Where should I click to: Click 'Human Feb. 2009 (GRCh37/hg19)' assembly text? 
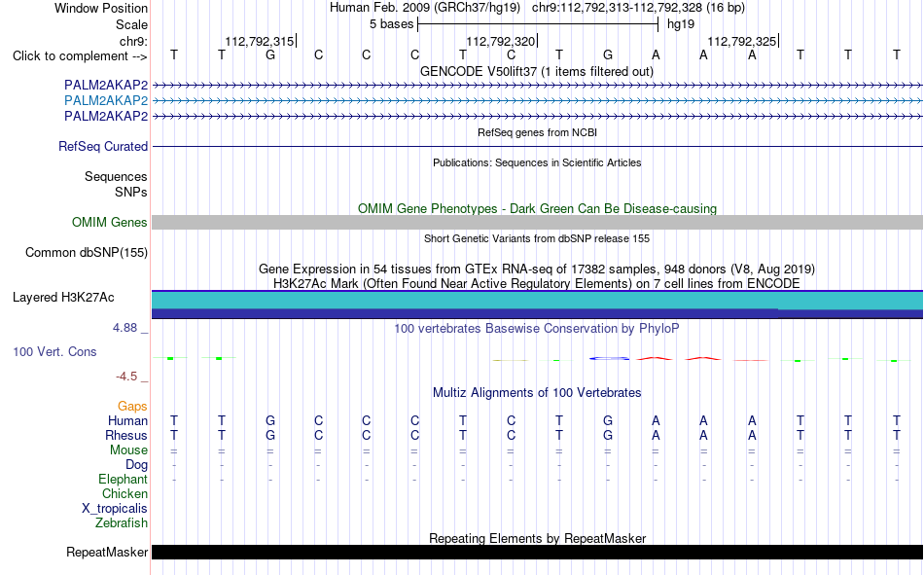pyautogui.click(x=425, y=8)
